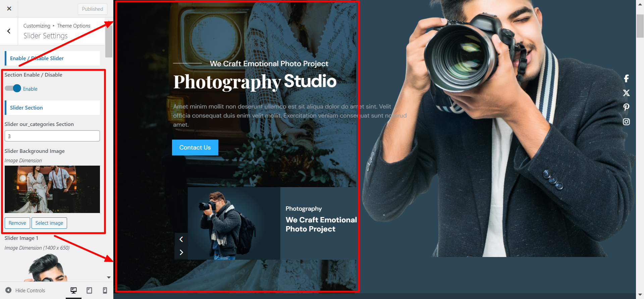Close the Customizer with the X icon

9,9
